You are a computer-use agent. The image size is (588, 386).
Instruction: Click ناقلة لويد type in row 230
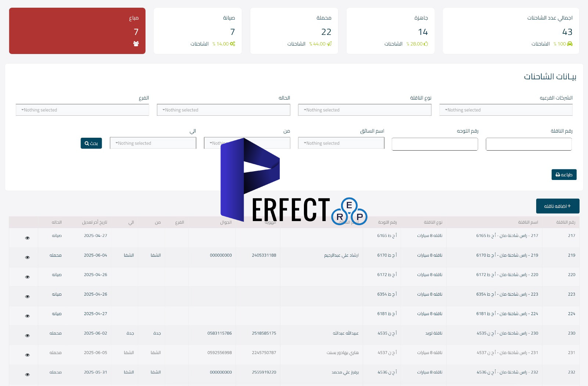[434, 333]
